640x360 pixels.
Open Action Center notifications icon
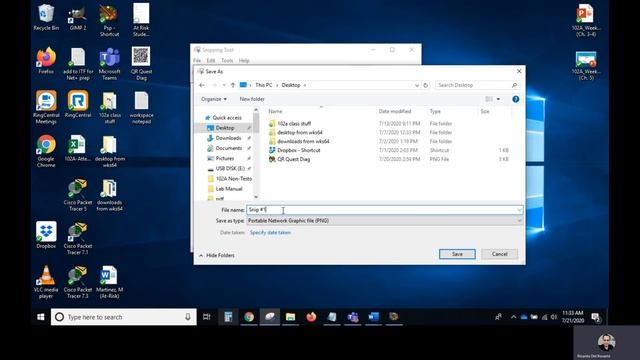point(596,317)
